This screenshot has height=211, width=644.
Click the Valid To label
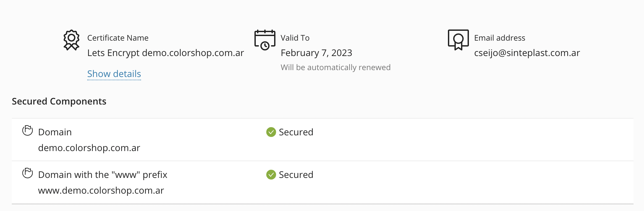click(295, 38)
